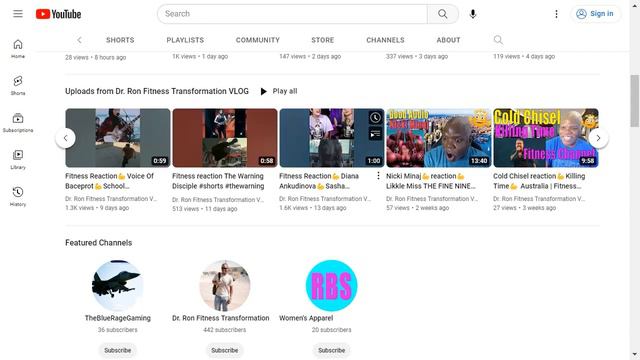The height and width of the screenshot is (360, 640).
Task: Slide uploads carousel to the right
Action: tap(598, 138)
